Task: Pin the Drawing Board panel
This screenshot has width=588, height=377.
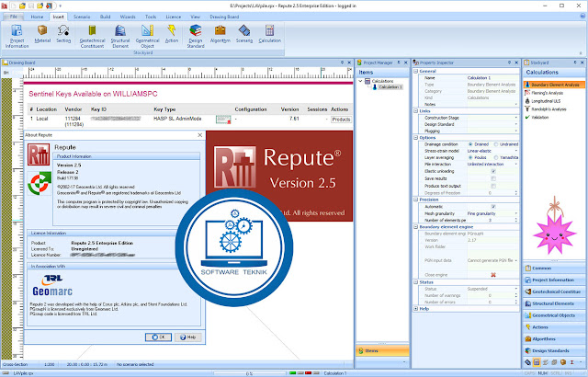Action: (x=342, y=63)
